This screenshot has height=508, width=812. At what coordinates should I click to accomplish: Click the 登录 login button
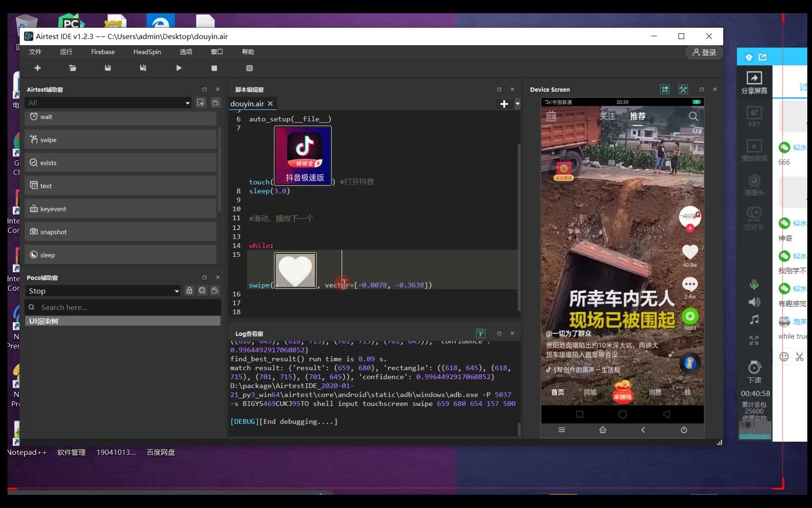(704, 52)
